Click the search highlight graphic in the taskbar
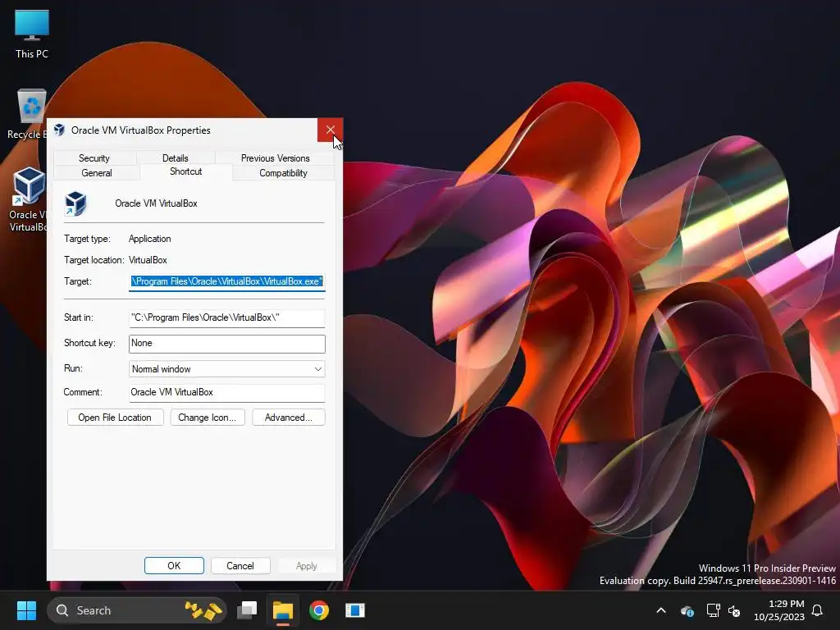Viewport: 840px width, 630px height. (x=203, y=610)
